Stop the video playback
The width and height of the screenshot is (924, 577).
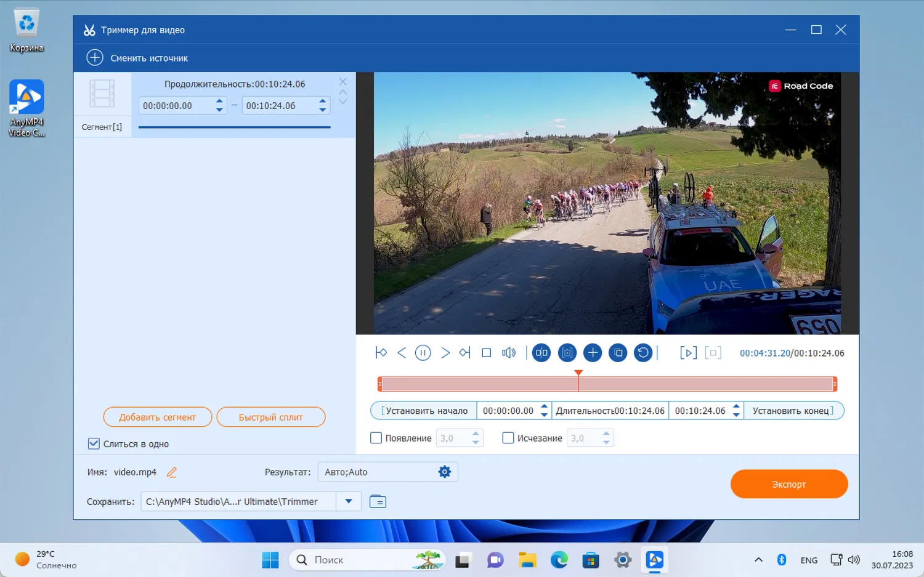pos(487,353)
